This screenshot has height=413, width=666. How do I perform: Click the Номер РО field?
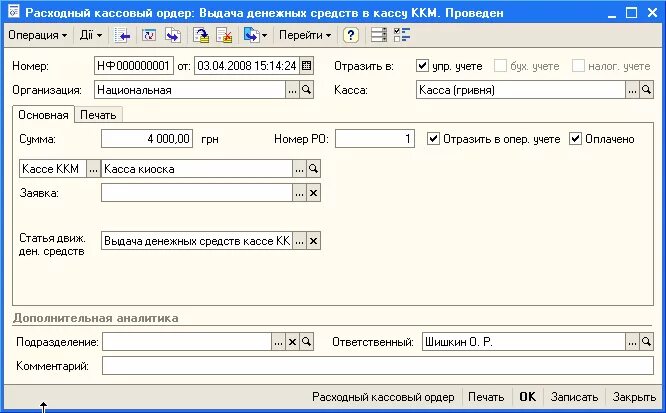pyautogui.click(x=375, y=139)
